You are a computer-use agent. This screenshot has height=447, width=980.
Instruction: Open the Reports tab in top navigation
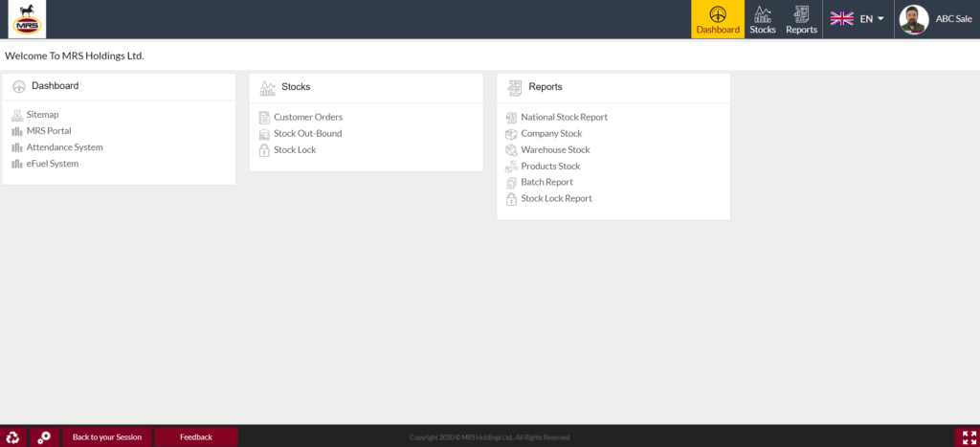coord(801,19)
